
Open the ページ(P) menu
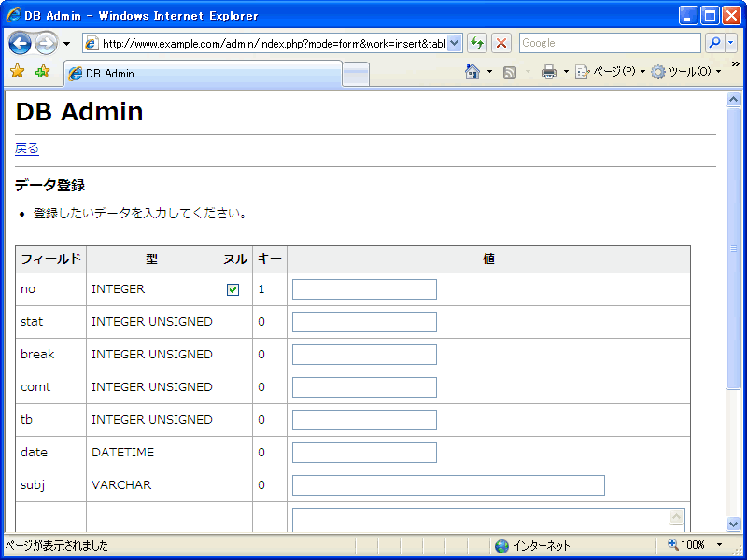pyautogui.click(x=607, y=72)
